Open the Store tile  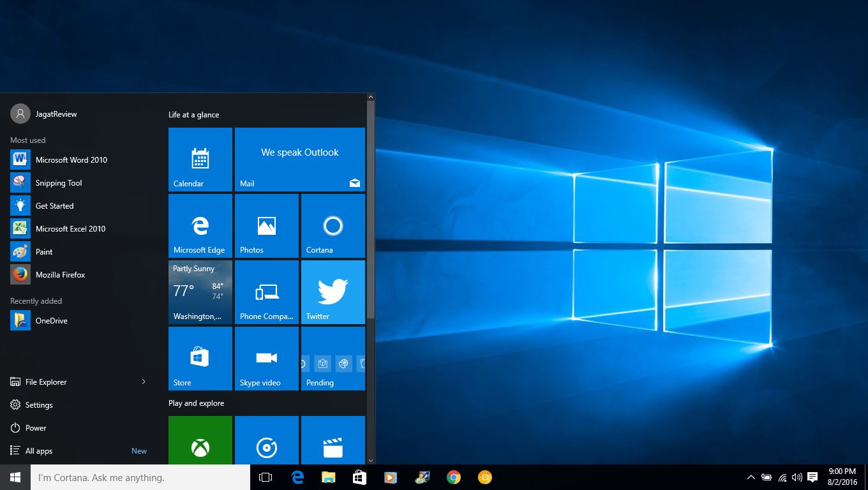pyautogui.click(x=200, y=359)
